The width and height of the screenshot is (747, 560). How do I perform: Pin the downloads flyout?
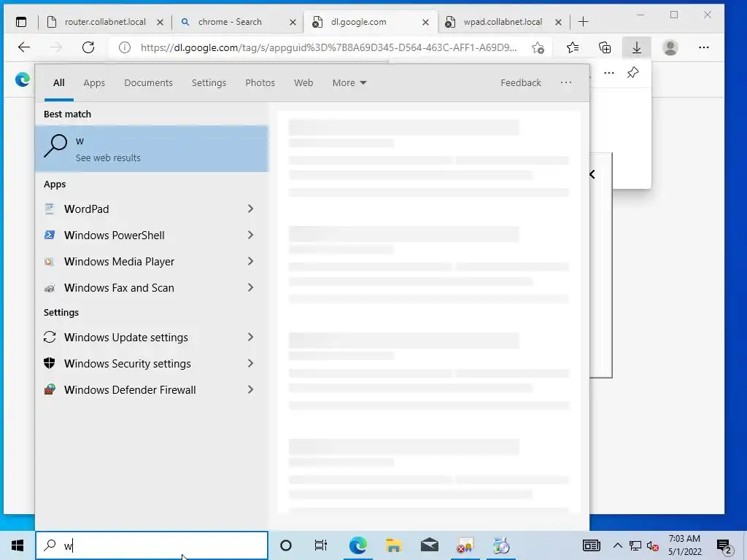point(632,73)
